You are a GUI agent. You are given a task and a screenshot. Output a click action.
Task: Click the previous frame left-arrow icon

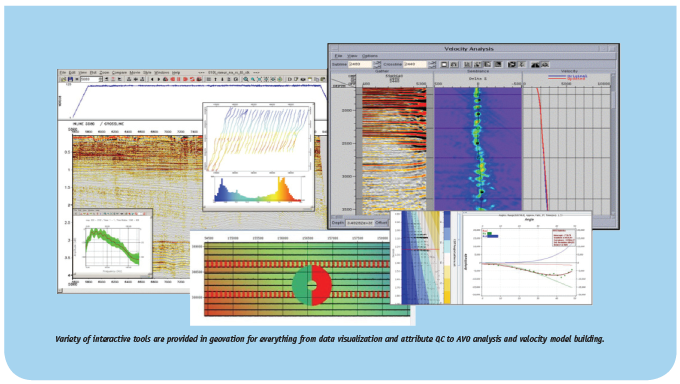point(152,79)
